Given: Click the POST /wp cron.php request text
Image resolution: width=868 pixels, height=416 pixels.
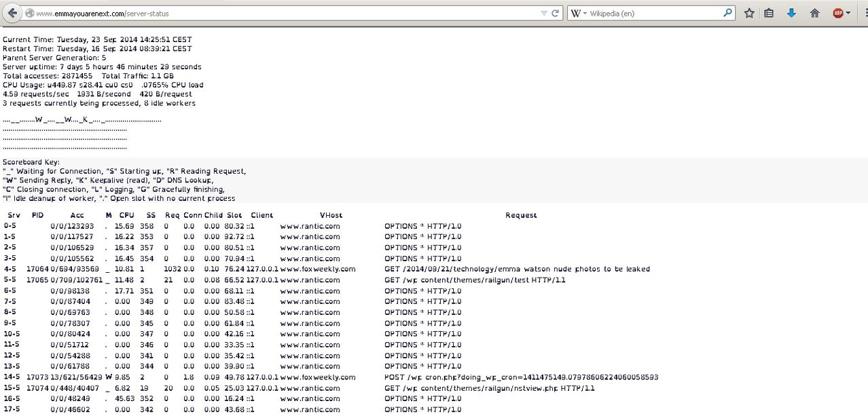Looking at the screenshot, I should [x=521, y=377].
